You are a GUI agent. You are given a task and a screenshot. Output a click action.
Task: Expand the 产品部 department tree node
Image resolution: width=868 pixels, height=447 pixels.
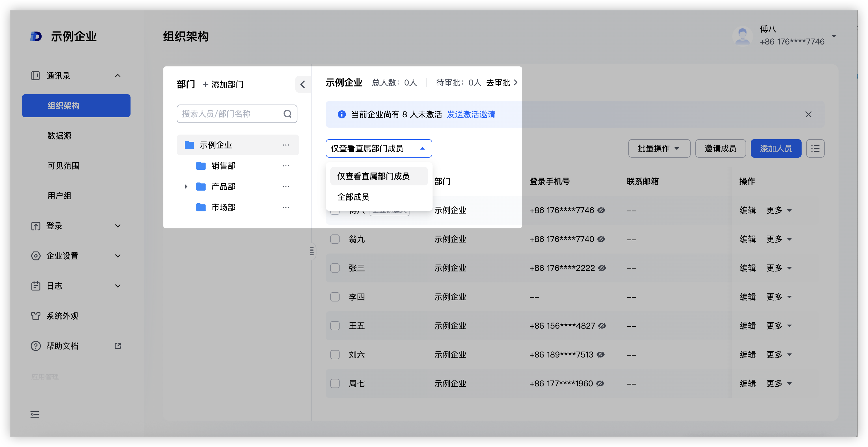(x=186, y=186)
